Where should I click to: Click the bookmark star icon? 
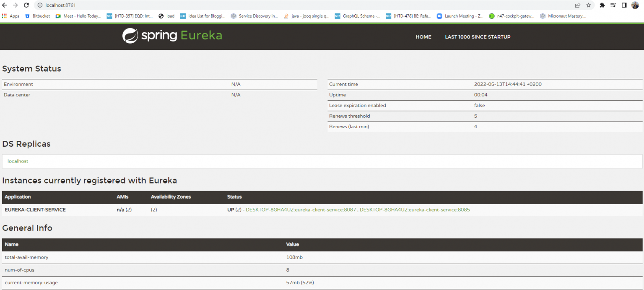click(x=588, y=5)
